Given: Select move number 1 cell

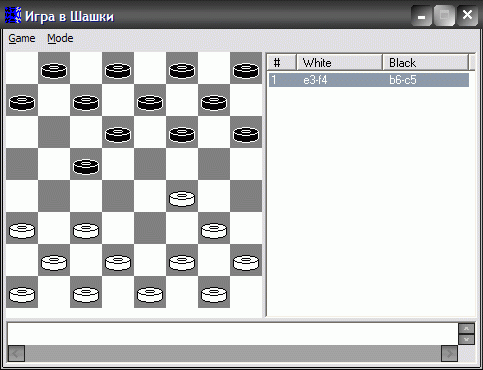Looking at the screenshot, I should 274,80.
